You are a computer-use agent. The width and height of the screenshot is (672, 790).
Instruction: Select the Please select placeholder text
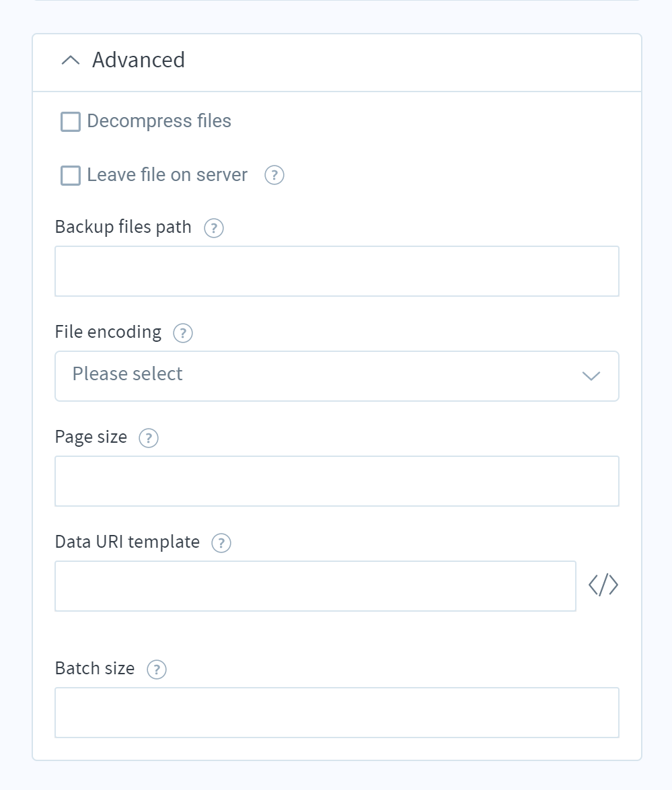coord(127,374)
